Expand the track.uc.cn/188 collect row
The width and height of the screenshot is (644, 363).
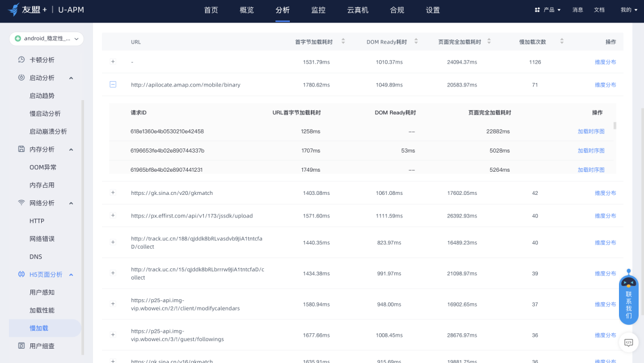(113, 242)
